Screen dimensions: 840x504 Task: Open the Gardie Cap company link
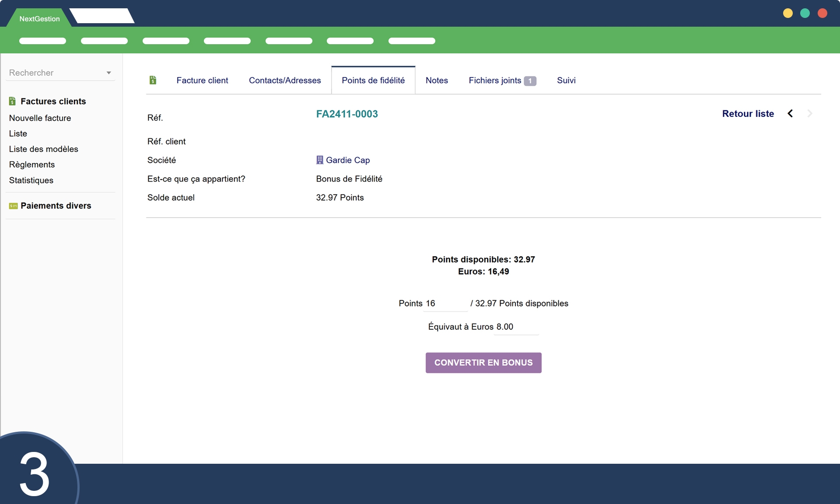(x=348, y=160)
